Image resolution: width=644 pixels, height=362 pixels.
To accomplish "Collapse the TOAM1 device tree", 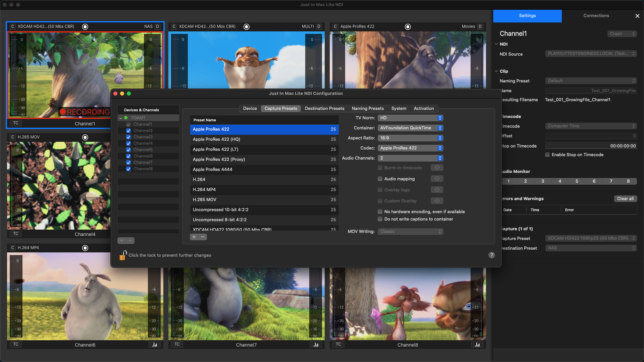I will [x=121, y=118].
